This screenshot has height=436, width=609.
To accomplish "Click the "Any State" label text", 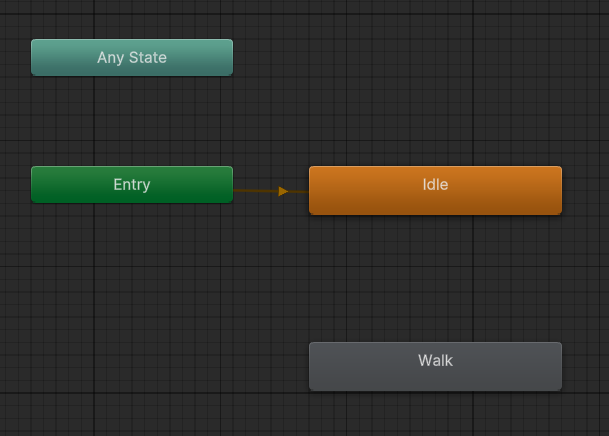I will coord(131,58).
